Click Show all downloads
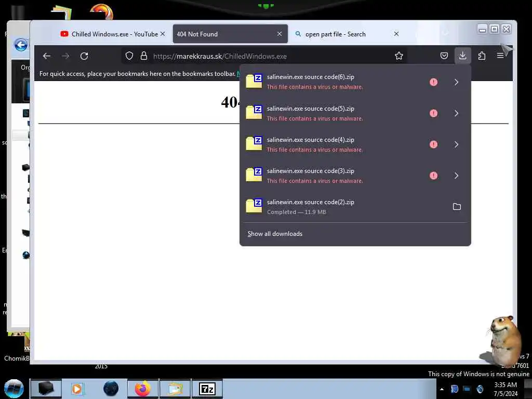Image resolution: width=532 pixels, height=399 pixels. (x=275, y=234)
